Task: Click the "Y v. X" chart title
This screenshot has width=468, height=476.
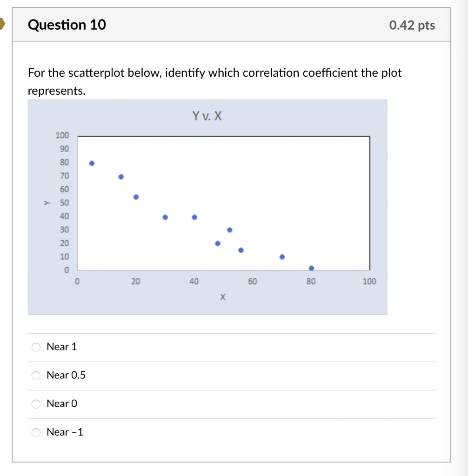Action: click(207, 116)
